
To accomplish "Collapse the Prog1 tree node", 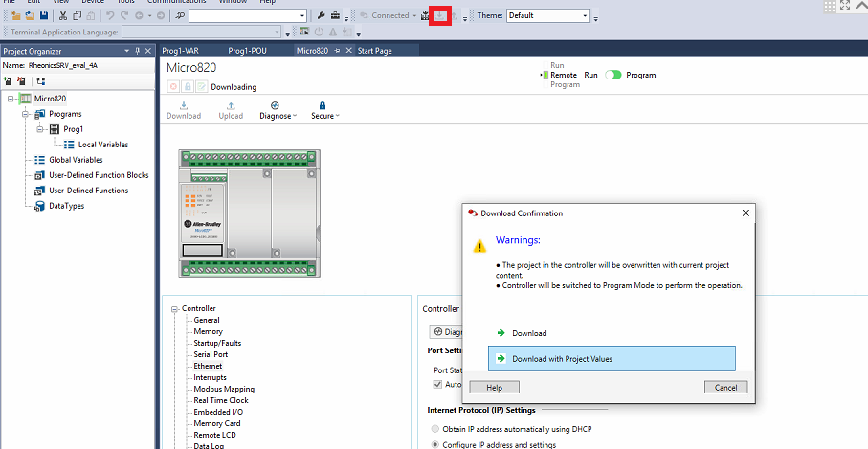I will [41, 129].
